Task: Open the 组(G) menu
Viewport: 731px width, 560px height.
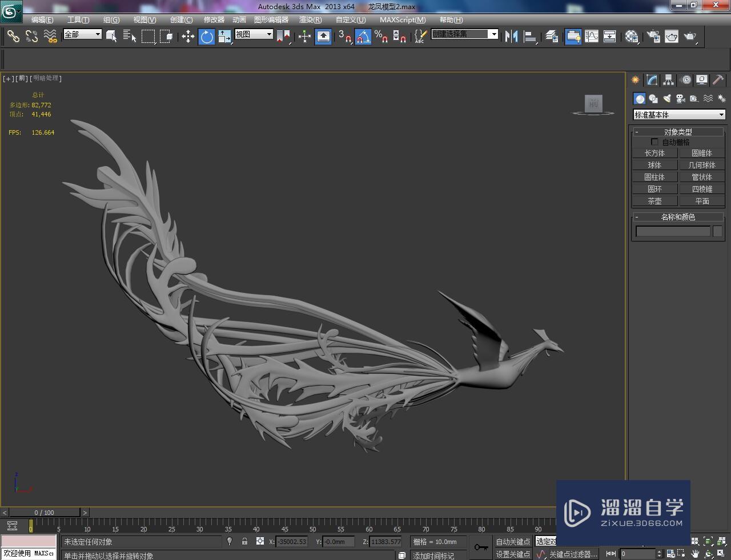Action: (111, 20)
